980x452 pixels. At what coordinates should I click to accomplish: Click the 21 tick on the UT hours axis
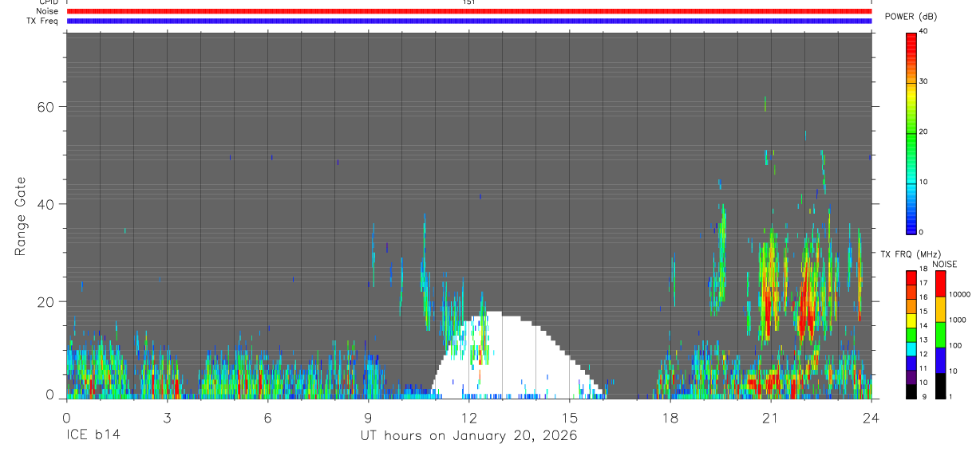click(x=770, y=417)
